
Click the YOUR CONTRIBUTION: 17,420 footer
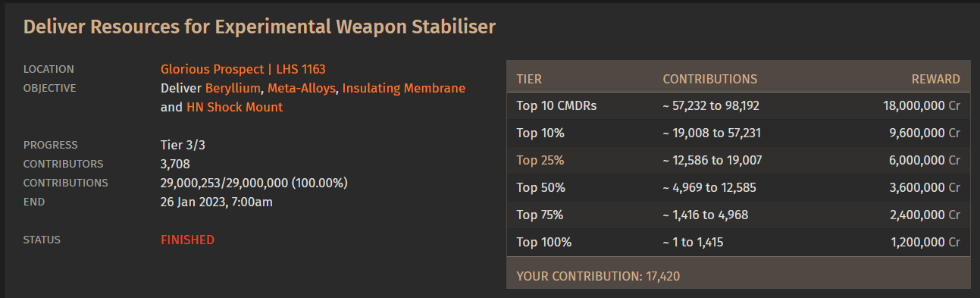point(598,277)
